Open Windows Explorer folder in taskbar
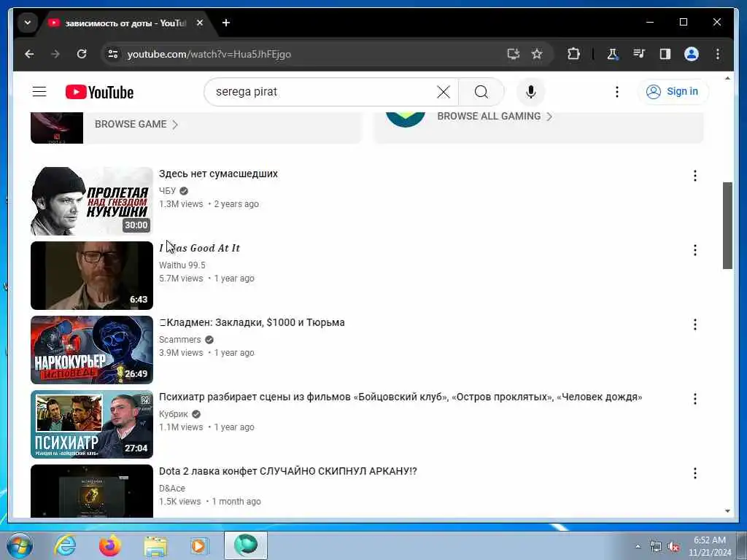Viewport: 747px width, 560px height. point(155,546)
